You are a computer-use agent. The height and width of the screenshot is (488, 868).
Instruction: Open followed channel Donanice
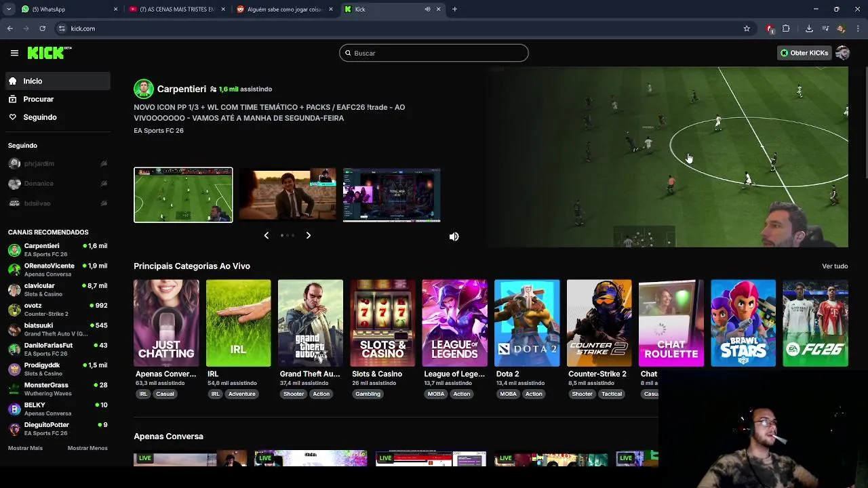58,183
